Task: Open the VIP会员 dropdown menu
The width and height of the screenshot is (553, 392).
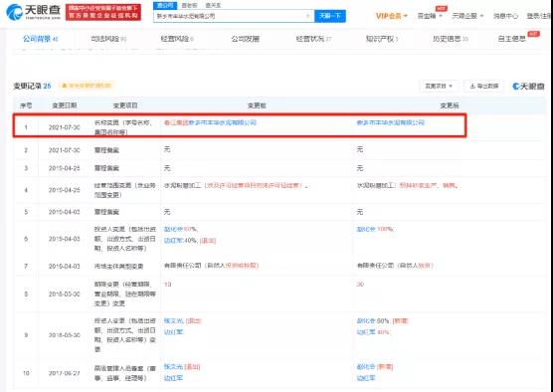Action: (392, 16)
